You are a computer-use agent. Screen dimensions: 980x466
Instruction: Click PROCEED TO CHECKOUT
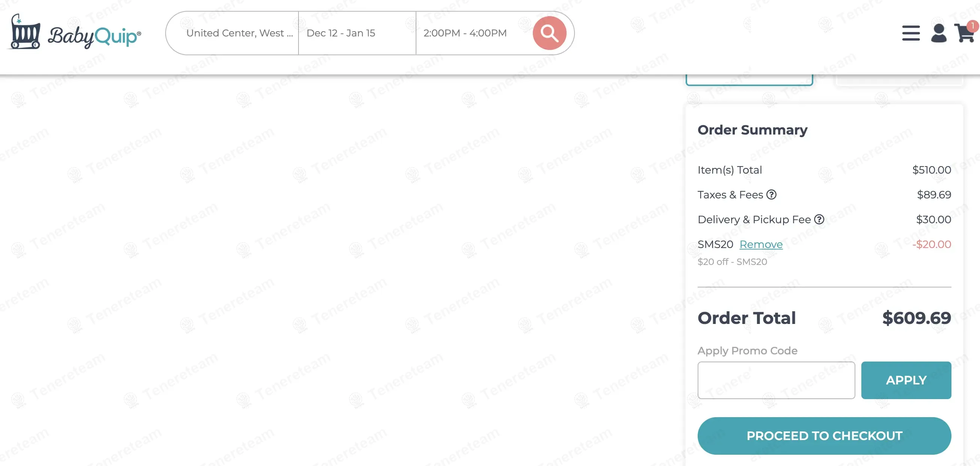[x=824, y=436]
